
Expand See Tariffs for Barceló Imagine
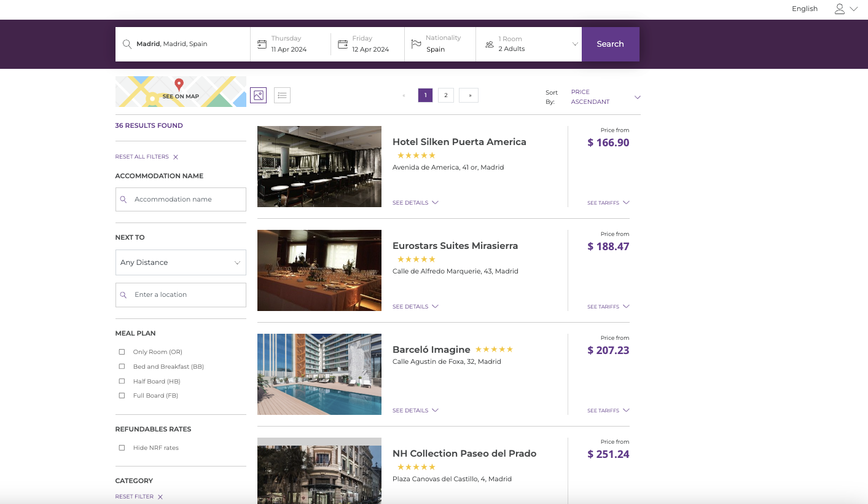coord(608,411)
